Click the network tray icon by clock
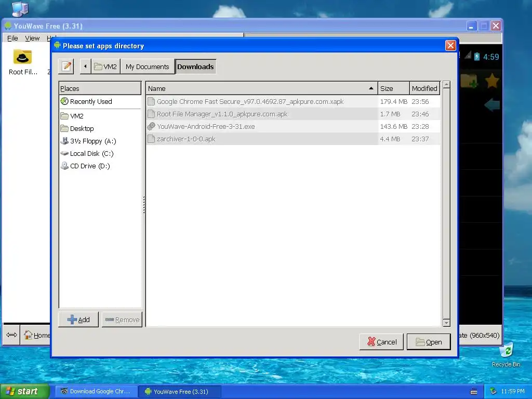 [494, 391]
